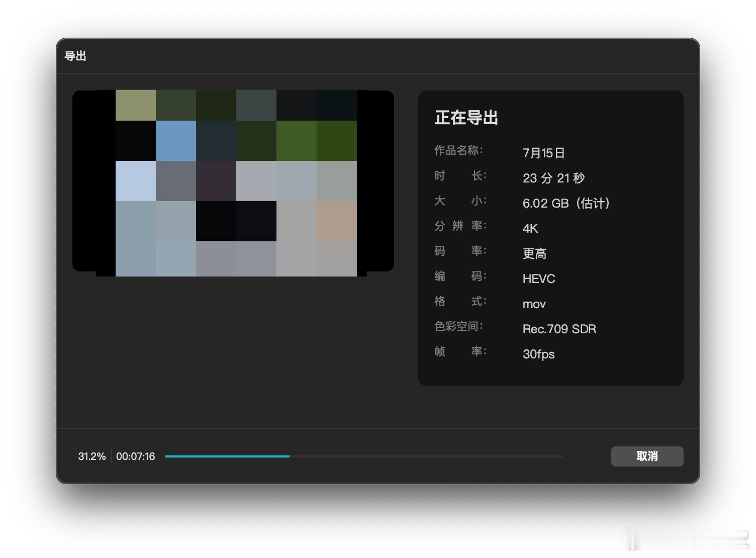Click the 正在导出 heading

pyautogui.click(x=466, y=118)
